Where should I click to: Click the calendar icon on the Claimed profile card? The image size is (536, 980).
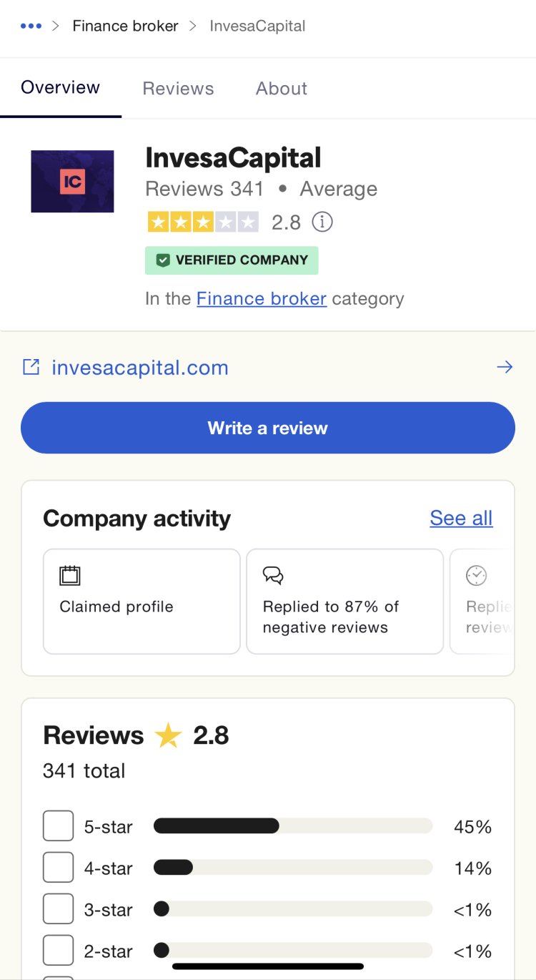tap(68, 575)
